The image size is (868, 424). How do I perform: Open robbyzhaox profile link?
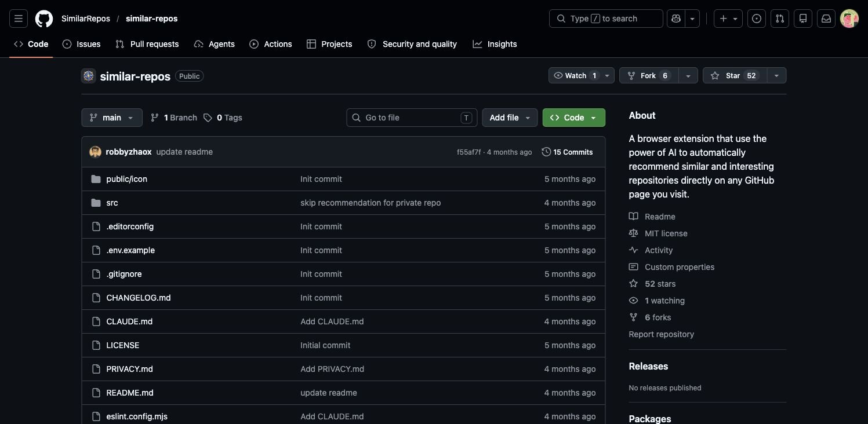tap(129, 152)
